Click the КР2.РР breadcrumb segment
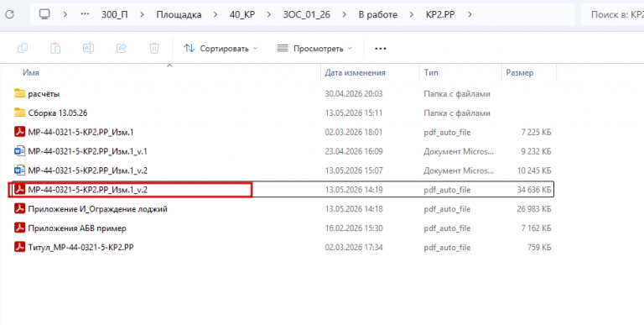Viewport: 644px width, 325px height. click(440, 14)
